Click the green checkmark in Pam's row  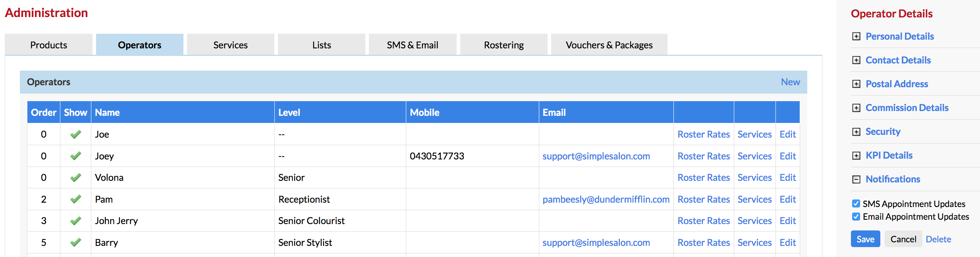[75, 199]
